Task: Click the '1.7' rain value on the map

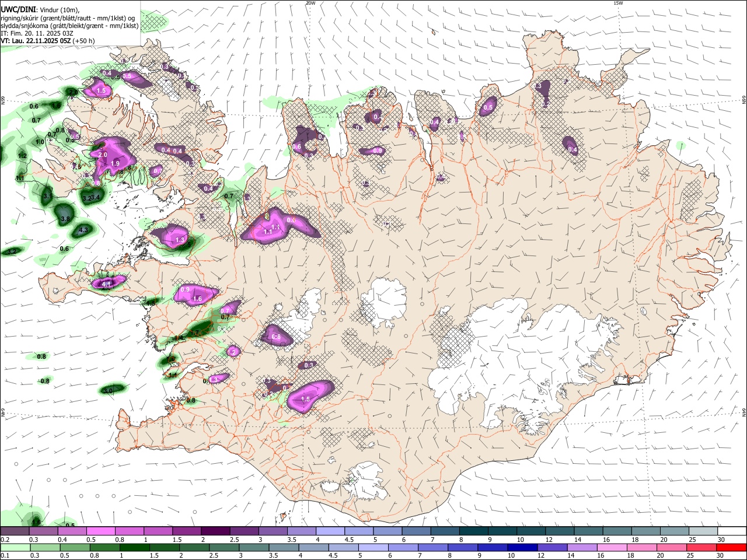Action: (x=196, y=332)
